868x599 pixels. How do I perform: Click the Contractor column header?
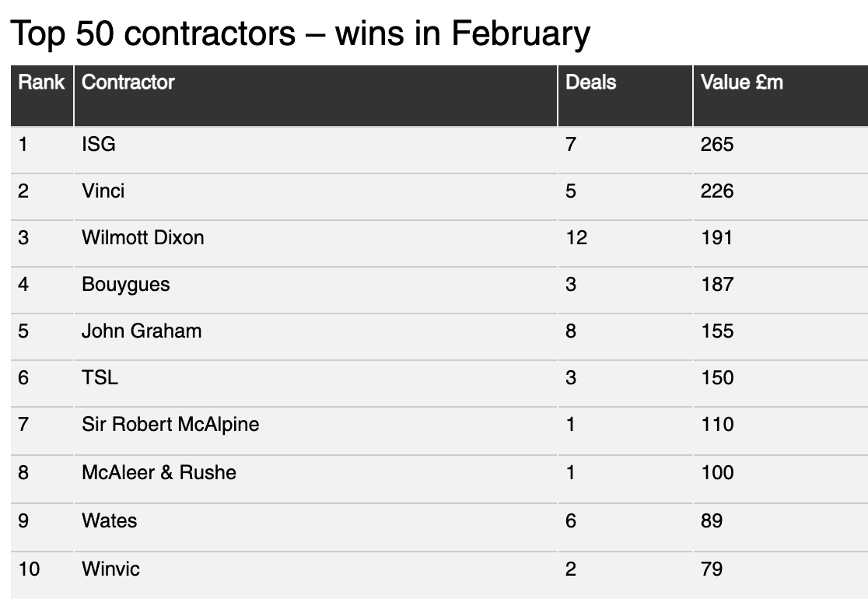pyautogui.click(x=128, y=82)
